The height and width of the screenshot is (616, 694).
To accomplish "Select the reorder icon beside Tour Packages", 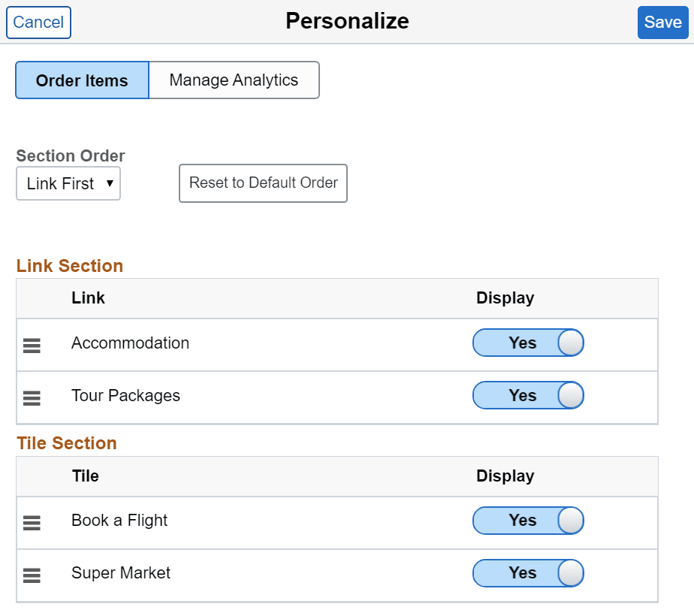I will tap(31, 397).
